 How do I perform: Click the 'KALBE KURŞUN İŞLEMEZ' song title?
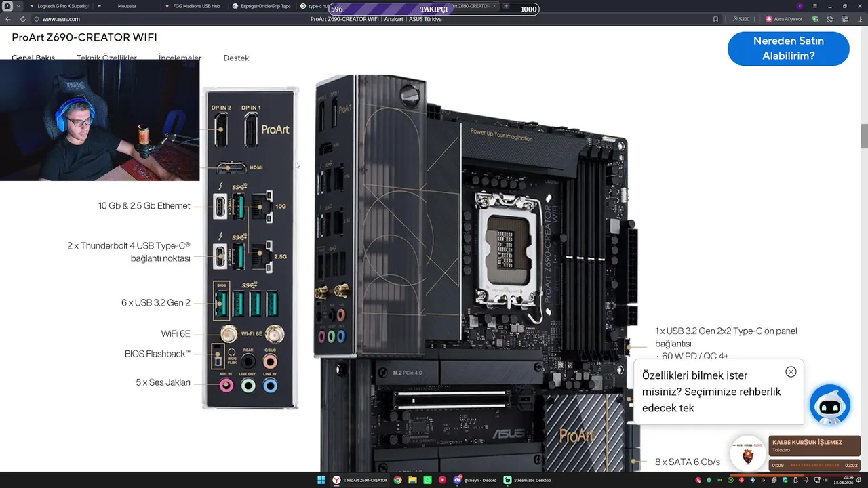(x=807, y=443)
